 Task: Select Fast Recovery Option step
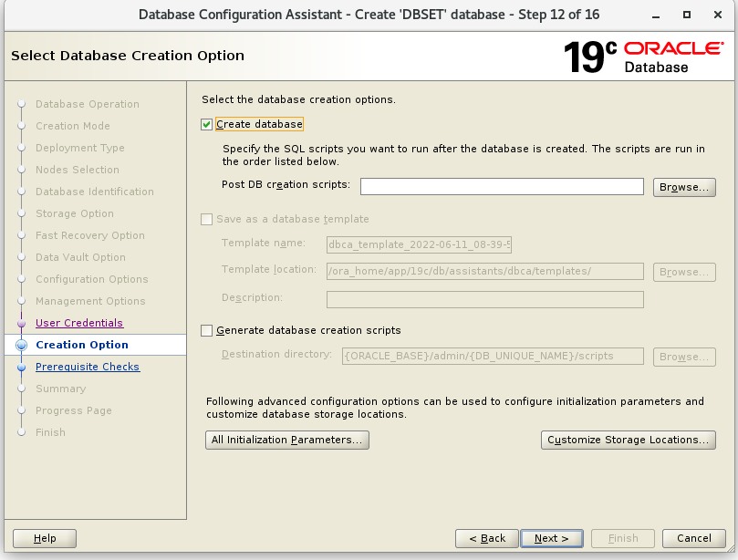(x=90, y=235)
